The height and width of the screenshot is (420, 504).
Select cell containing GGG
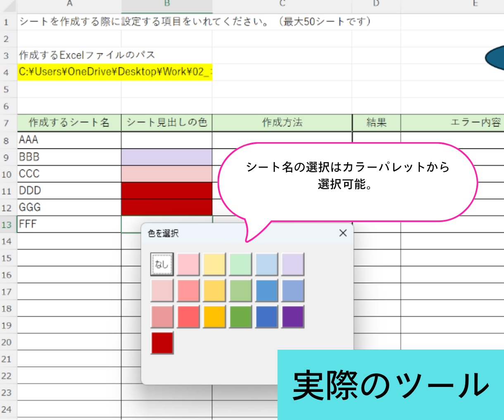click(x=69, y=208)
